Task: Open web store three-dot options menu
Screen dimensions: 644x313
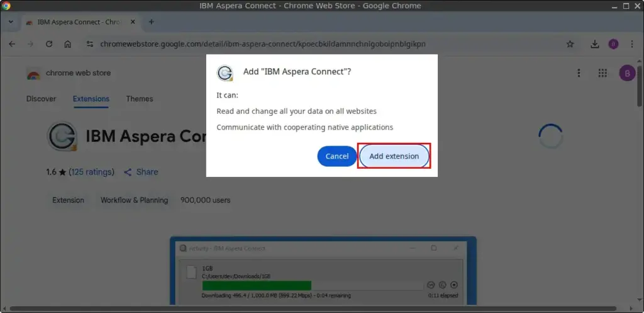Action: tap(579, 73)
